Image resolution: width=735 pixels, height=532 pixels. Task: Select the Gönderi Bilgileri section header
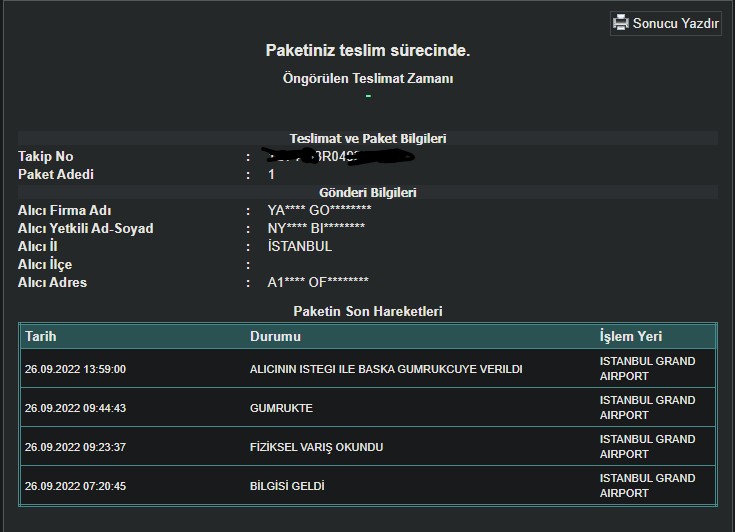click(368, 192)
